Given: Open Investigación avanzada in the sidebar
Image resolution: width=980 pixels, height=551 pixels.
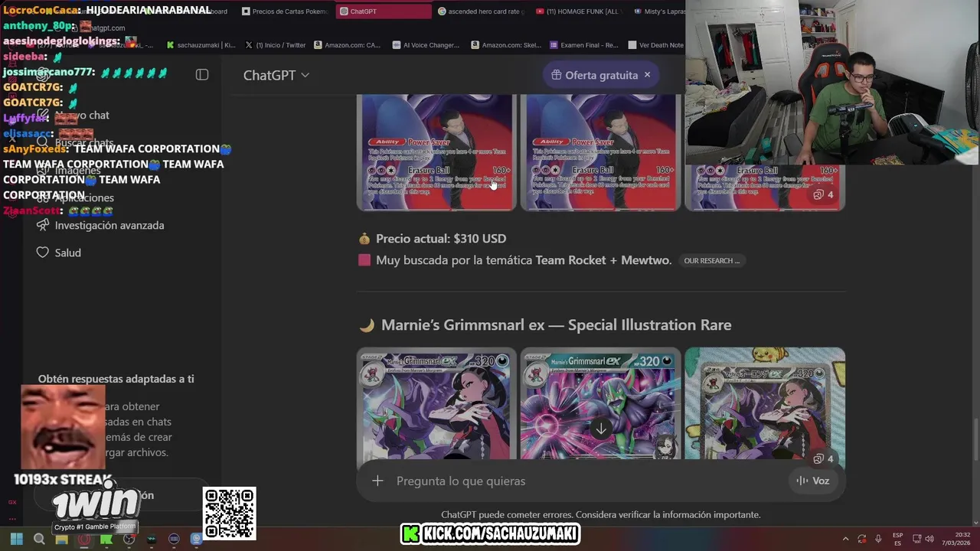Looking at the screenshot, I should [x=100, y=225].
